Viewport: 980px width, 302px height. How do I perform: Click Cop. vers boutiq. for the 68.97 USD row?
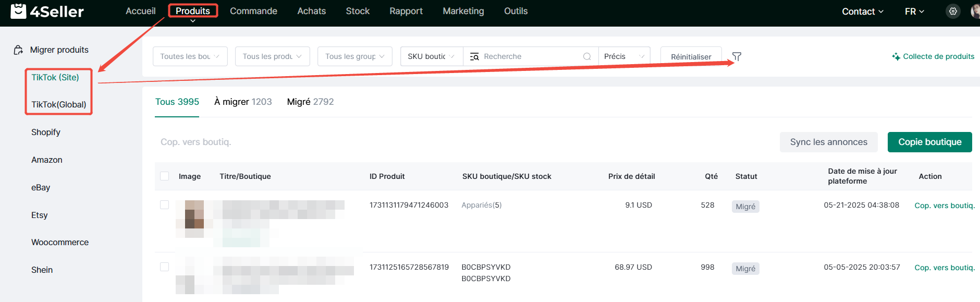pos(945,268)
